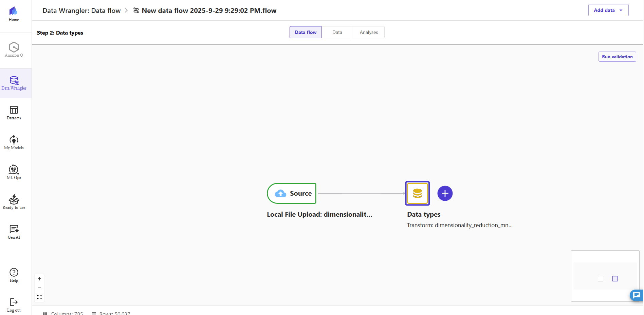Open Ready-to-use models
644x315 pixels.
14,202
